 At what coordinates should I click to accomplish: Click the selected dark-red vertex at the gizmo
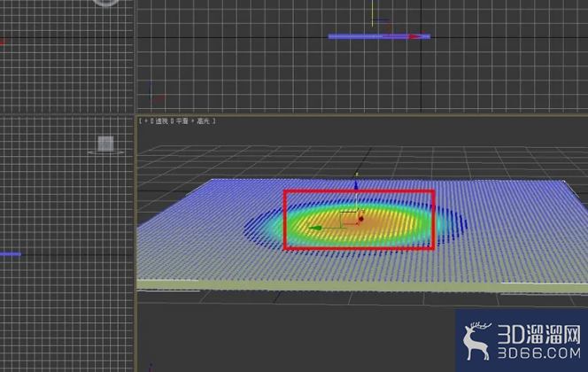pos(361,219)
